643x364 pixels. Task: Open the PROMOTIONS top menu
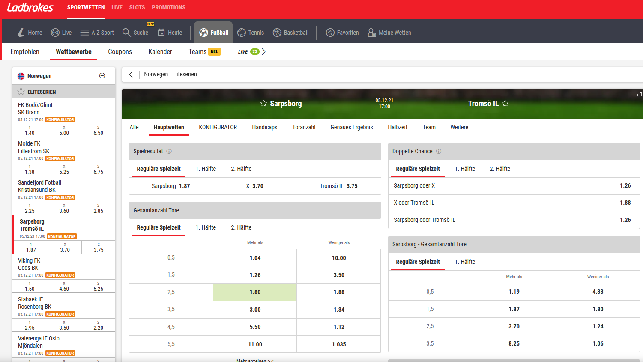coord(169,7)
